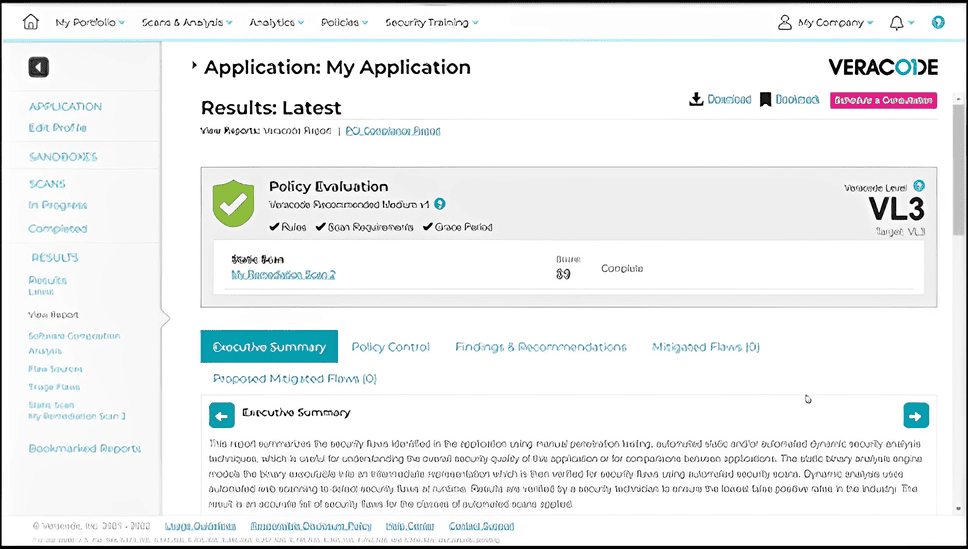The height and width of the screenshot is (549, 968).
Task: Open info icon next to Veracode Level
Action: [x=919, y=186]
